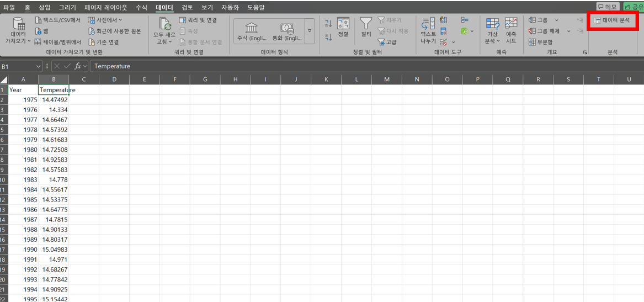The width and height of the screenshot is (644, 302).
Task: Choose 테이블/범위에서 (From Table/Range)
Action: pos(58,42)
